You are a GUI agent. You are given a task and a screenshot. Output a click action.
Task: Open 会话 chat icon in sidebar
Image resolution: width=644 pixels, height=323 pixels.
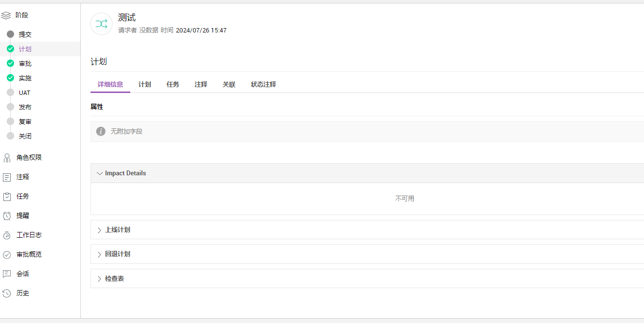point(7,274)
